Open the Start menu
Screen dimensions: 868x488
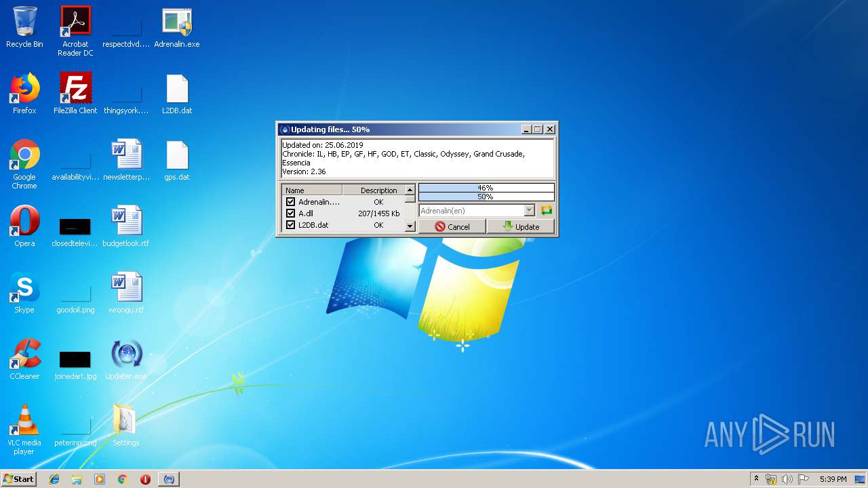(18, 479)
